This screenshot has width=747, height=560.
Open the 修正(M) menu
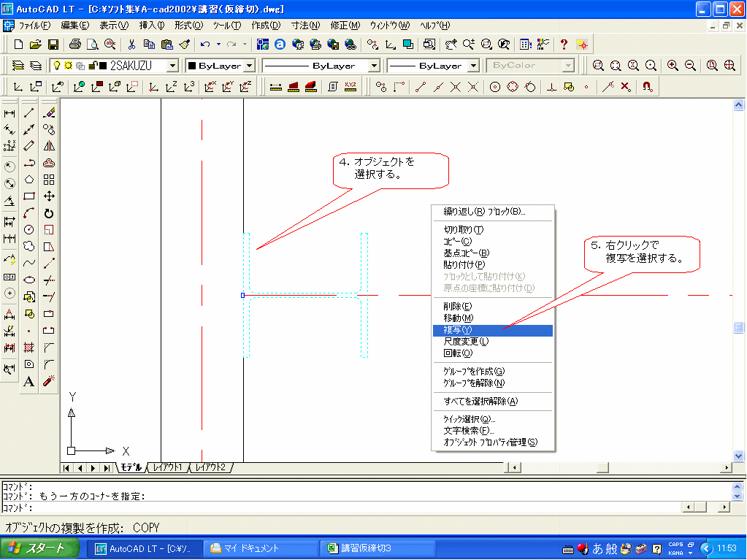click(x=345, y=26)
